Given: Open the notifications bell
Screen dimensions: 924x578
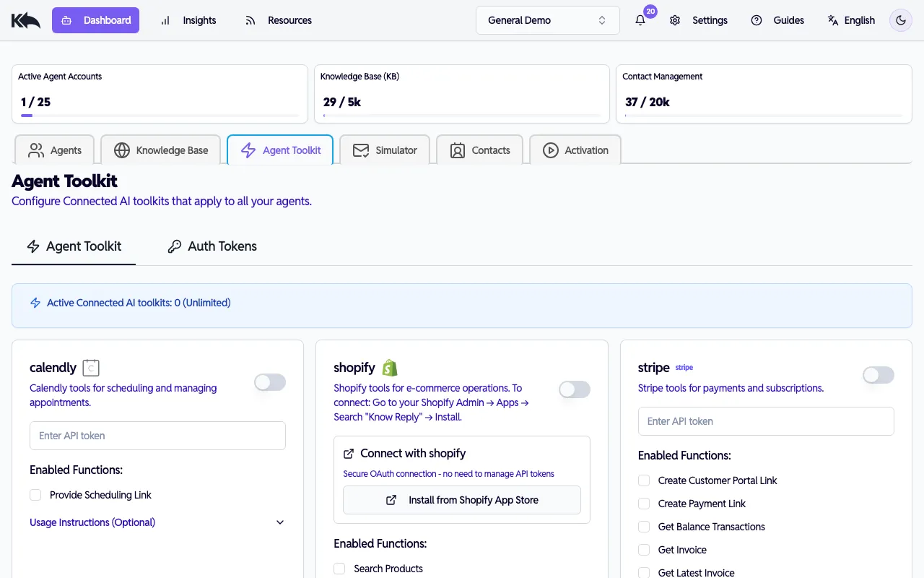Looking at the screenshot, I should point(640,20).
